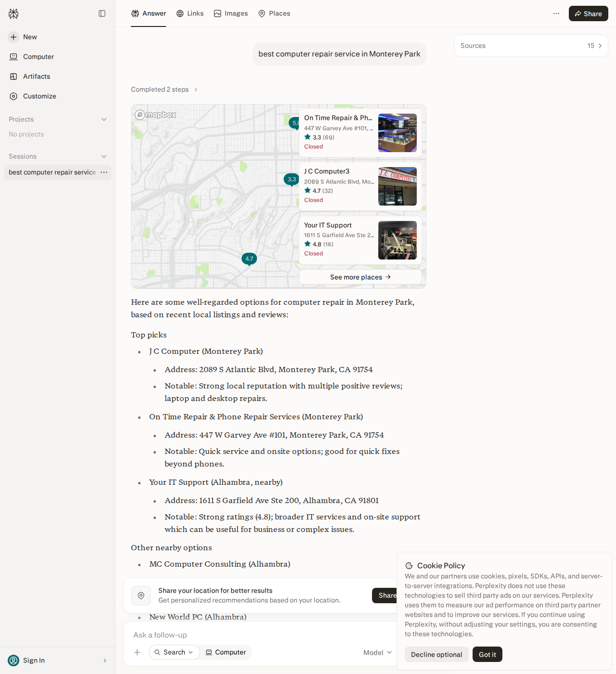
Task: Click See more places
Action: coord(360,277)
